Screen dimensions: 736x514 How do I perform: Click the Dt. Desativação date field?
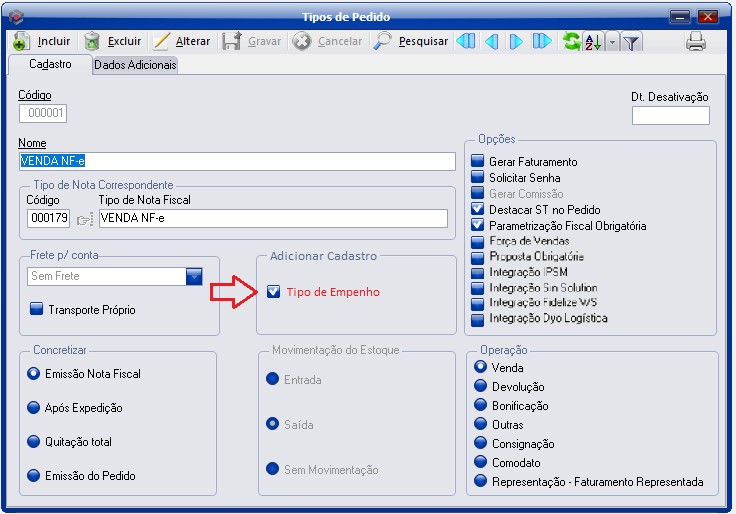(x=670, y=115)
